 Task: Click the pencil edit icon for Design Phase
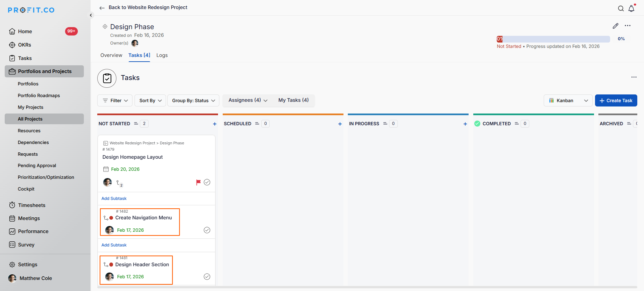[x=615, y=26]
